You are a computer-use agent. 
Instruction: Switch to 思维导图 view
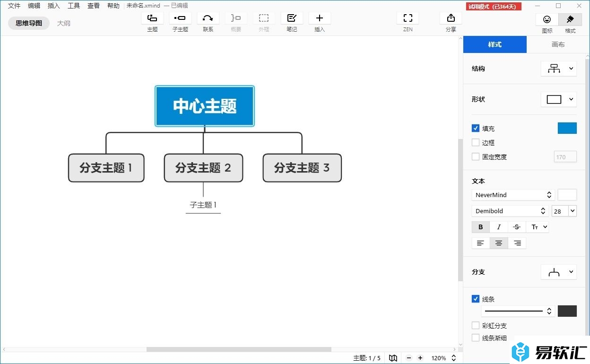point(29,23)
